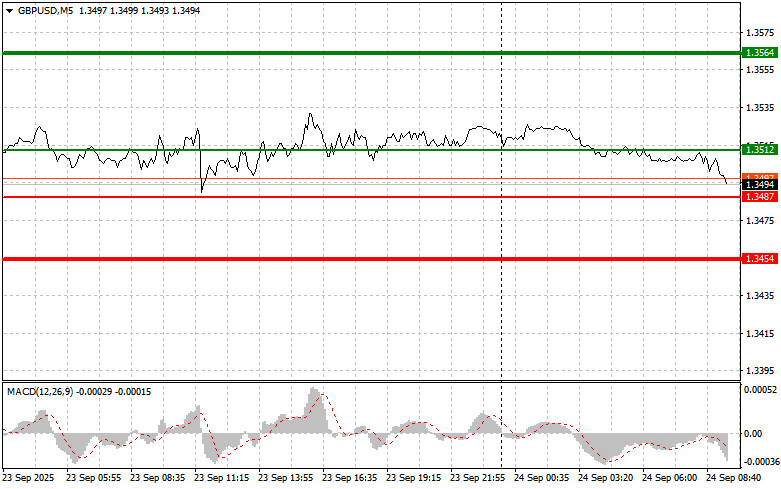Select the thick red 1.3454 horizontal line
This screenshot has width=781, height=489.
click(372, 259)
